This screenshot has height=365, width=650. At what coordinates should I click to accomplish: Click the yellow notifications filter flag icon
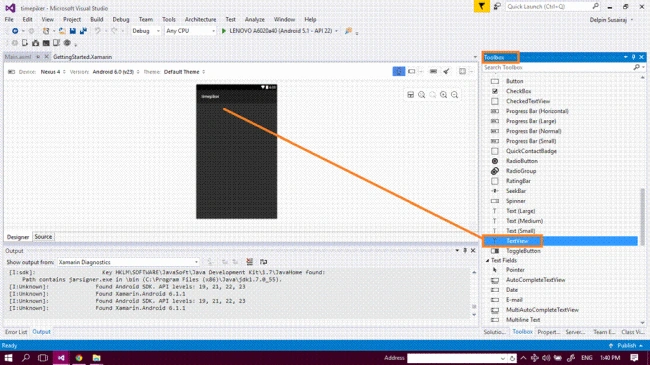(x=481, y=6)
